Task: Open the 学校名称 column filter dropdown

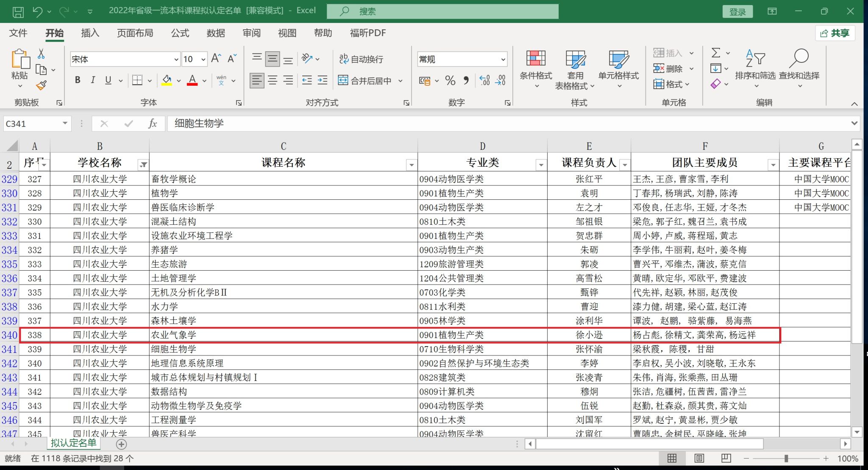Action: click(x=143, y=165)
